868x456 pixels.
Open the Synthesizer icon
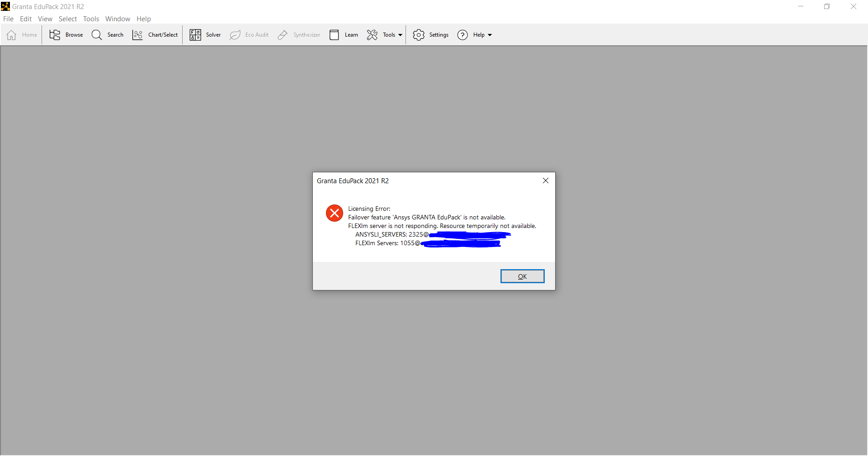(283, 35)
